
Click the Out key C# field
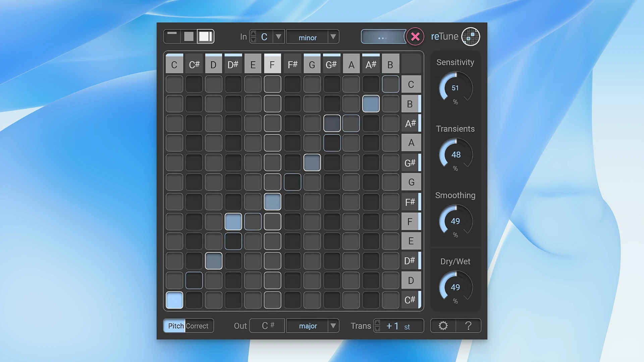tap(268, 325)
